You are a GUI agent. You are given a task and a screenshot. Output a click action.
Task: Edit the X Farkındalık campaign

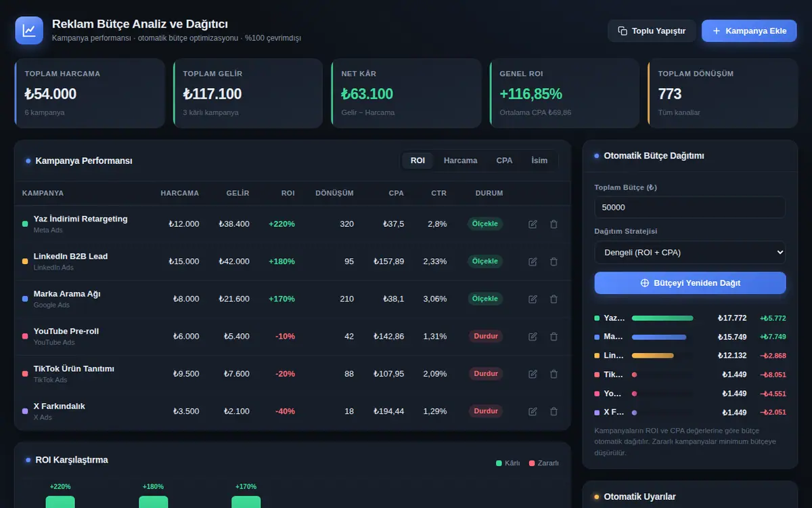pos(533,411)
